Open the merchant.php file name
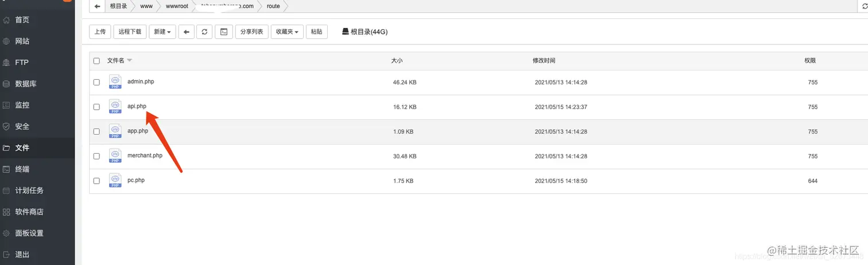868x265 pixels. [x=145, y=155]
